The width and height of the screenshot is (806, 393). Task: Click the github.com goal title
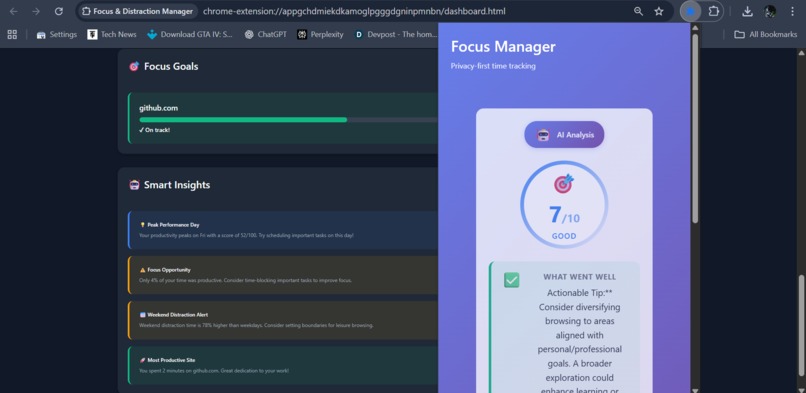click(158, 108)
